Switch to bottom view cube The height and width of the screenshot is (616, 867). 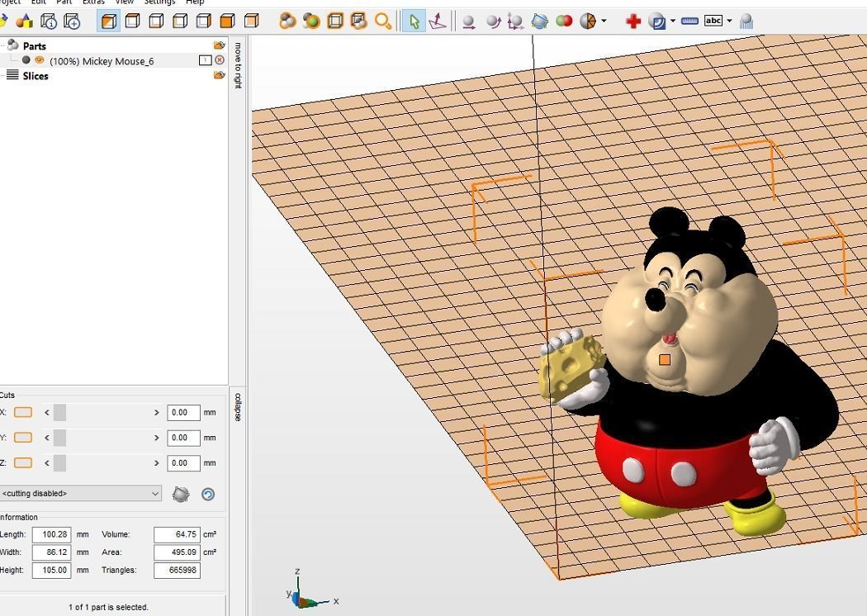pos(157,21)
